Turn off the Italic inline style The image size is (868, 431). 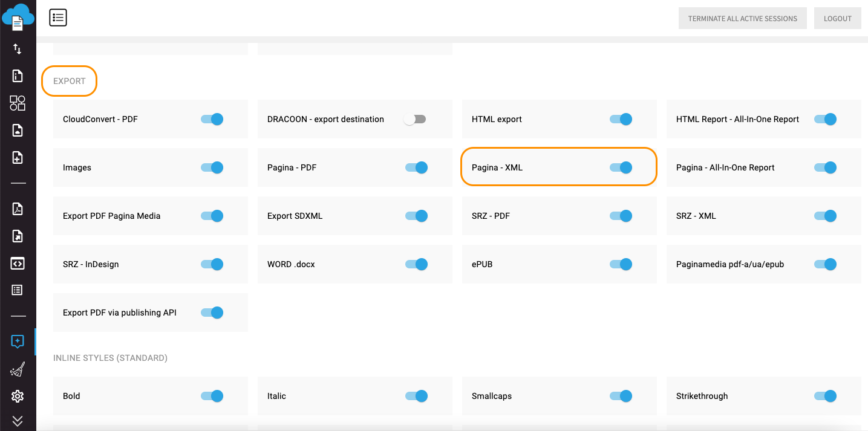(417, 396)
